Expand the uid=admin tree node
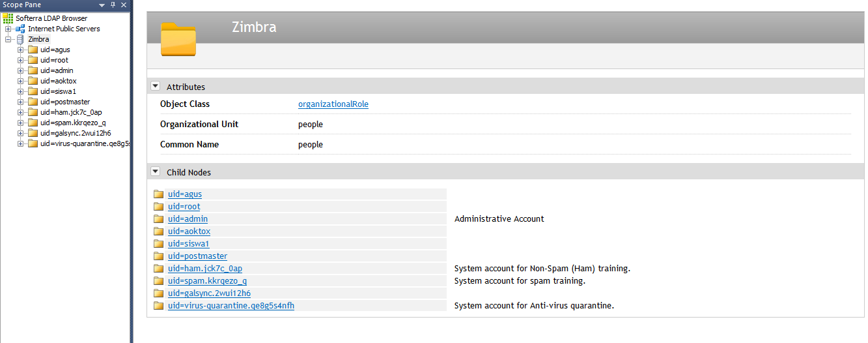Image resolution: width=868 pixels, height=343 pixels. 20,70
